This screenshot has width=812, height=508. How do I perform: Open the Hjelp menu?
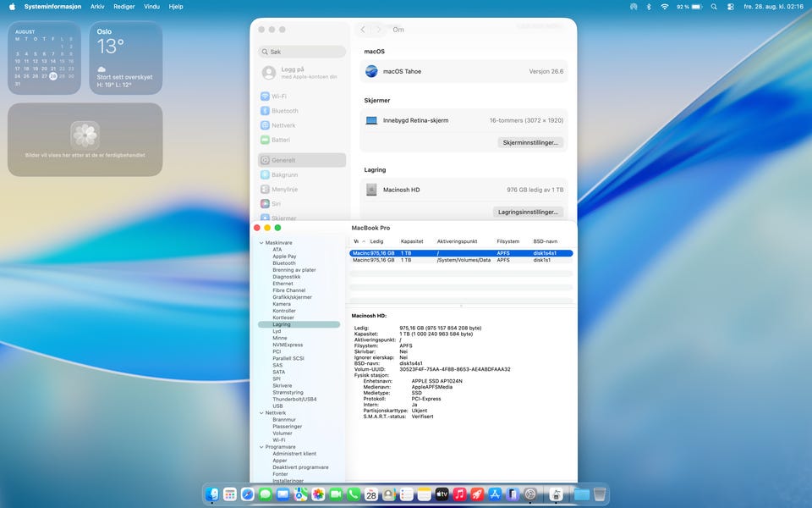[x=176, y=7]
